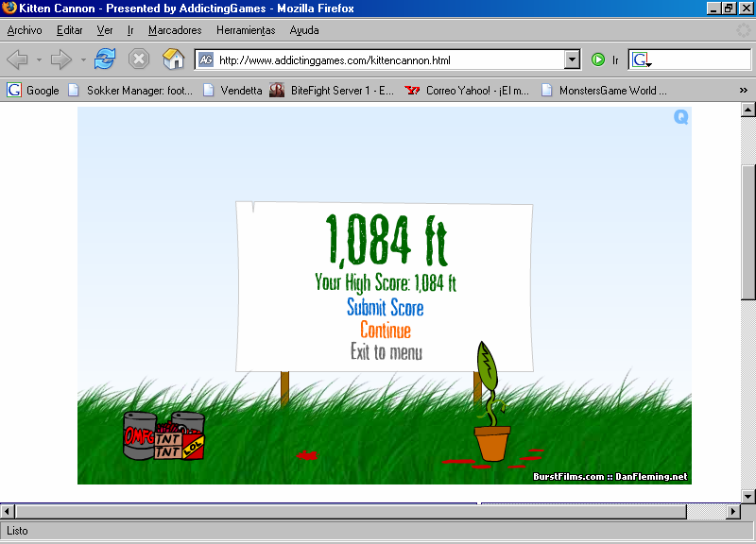Click the Back arrow icon
The image size is (756, 544).
pos(17,59)
